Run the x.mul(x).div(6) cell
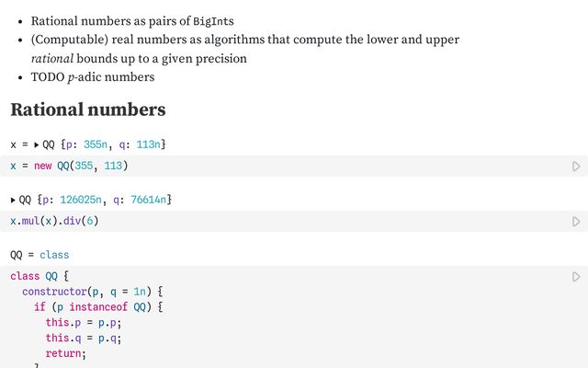Viewport: 588px width, 368px height. pyautogui.click(x=576, y=222)
